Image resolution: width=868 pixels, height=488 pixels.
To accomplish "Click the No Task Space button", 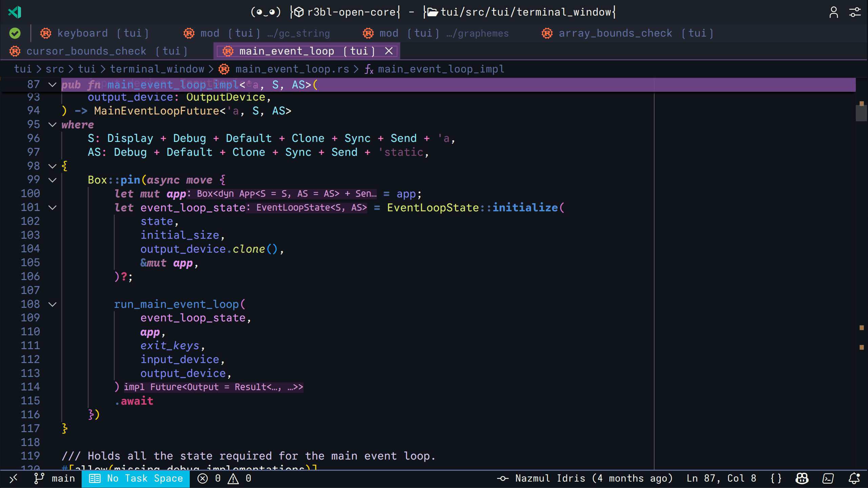I will [x=136, y=478].
